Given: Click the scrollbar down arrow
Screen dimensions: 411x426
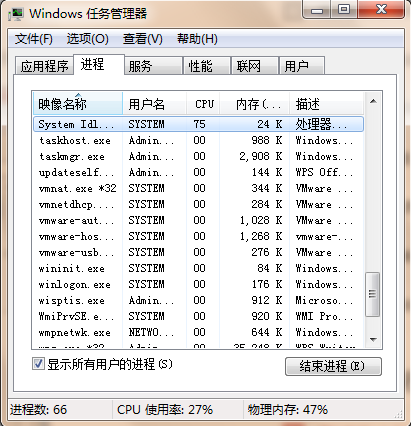Looking at the screenshot, I should 373,339.
